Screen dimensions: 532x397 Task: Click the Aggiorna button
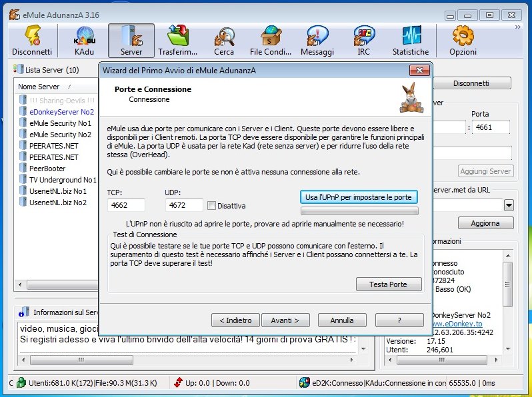(485, 223)
